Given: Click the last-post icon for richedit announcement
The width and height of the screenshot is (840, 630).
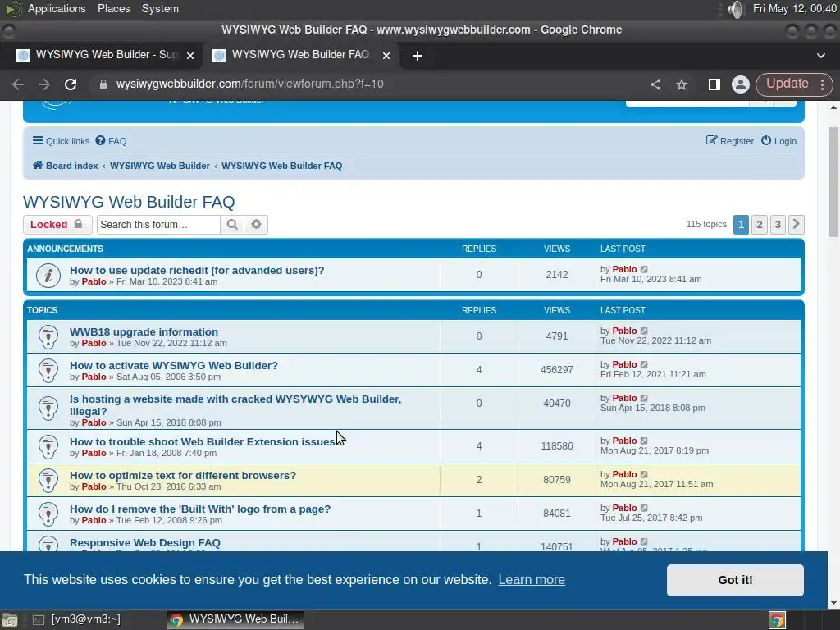Looking at the screenshot, I should 644,269.
